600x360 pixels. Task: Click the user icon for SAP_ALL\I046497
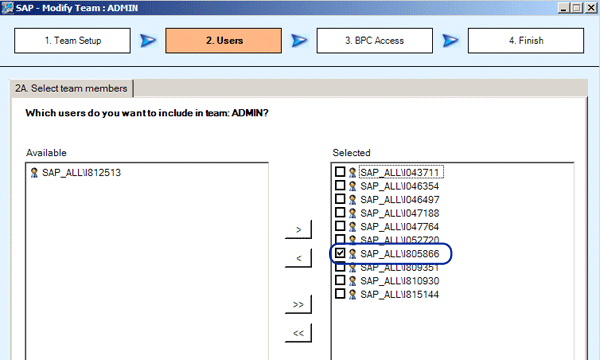point(352,200)
